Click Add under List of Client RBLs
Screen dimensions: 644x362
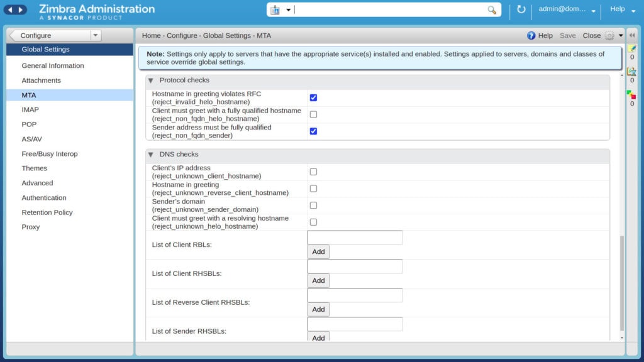tap(318, 251)
